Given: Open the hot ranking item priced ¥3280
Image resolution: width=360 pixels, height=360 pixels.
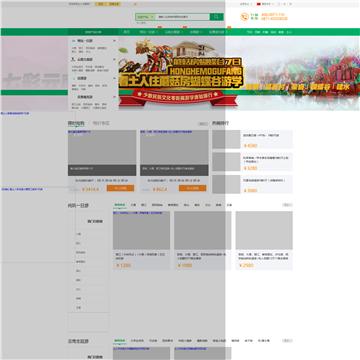Looking at the screenshot, I should pos(253,162).
